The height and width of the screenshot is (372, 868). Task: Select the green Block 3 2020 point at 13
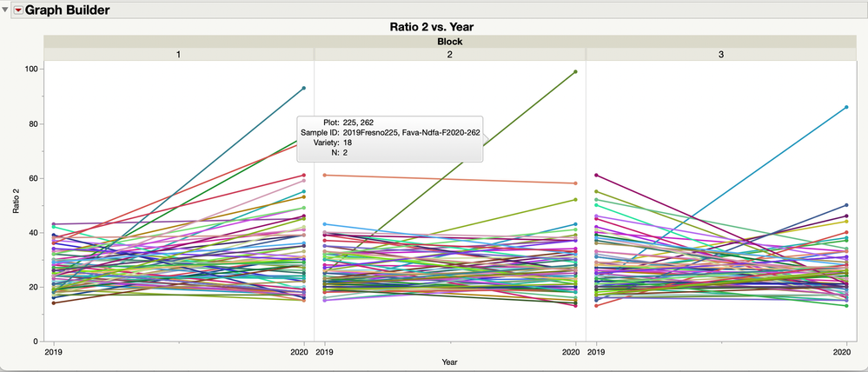coord(846,306)
